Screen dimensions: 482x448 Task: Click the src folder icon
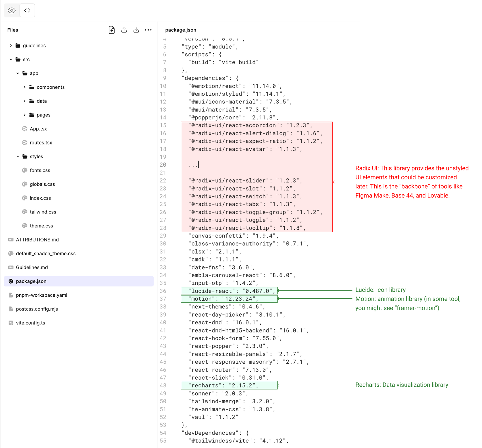18,59
